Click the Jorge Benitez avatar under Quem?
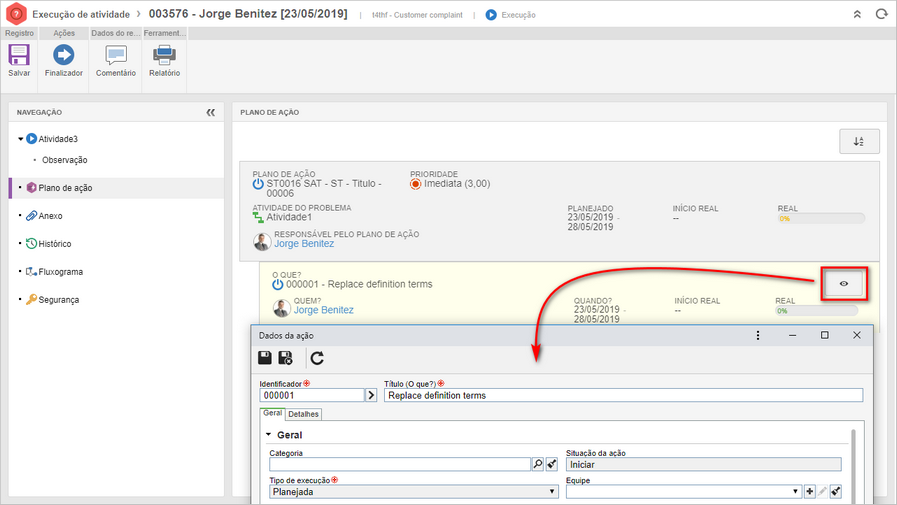Screen dimensions: 897x505 [x=281, y=308]
